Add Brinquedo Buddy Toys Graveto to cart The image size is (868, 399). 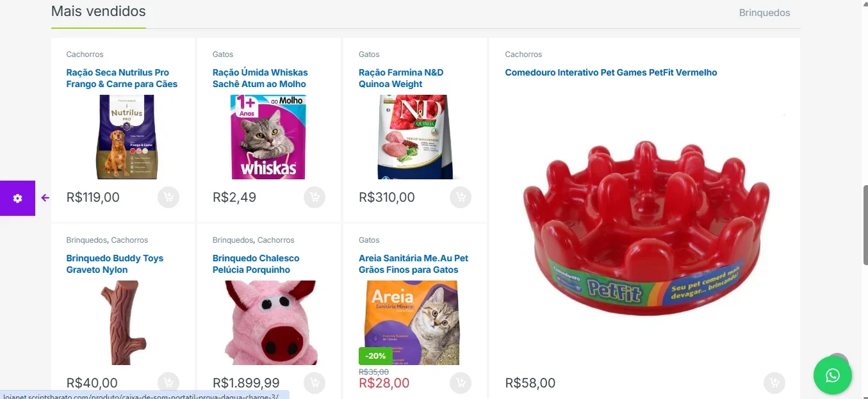(168, 383)
